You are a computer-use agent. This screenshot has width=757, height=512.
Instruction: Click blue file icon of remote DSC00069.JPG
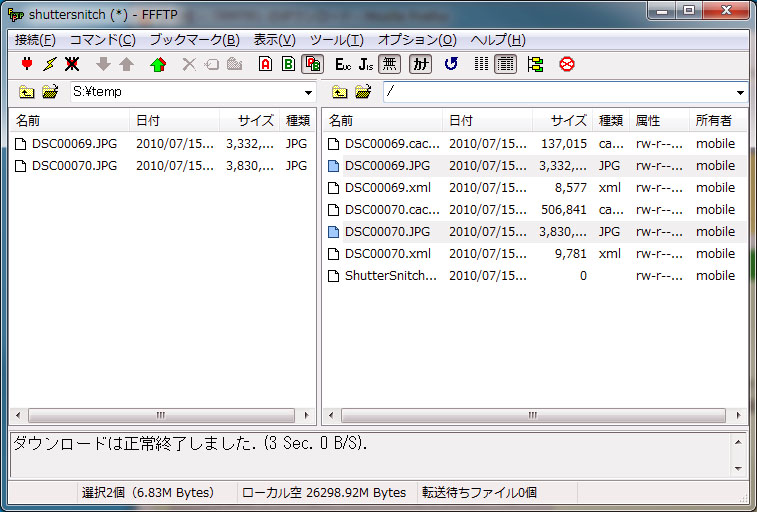tap(333, 166)
